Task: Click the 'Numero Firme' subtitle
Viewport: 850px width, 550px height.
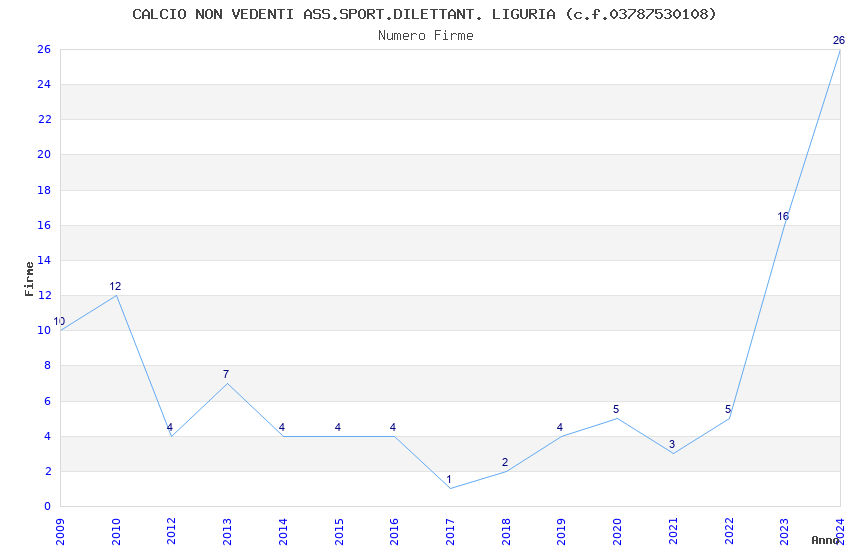Action: (425, 36)
